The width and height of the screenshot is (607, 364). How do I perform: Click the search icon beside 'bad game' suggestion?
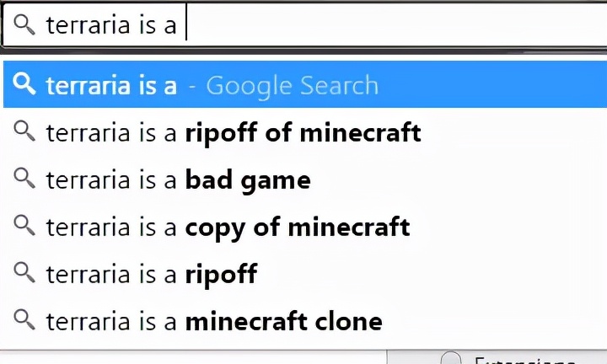(x=24, y=179)
